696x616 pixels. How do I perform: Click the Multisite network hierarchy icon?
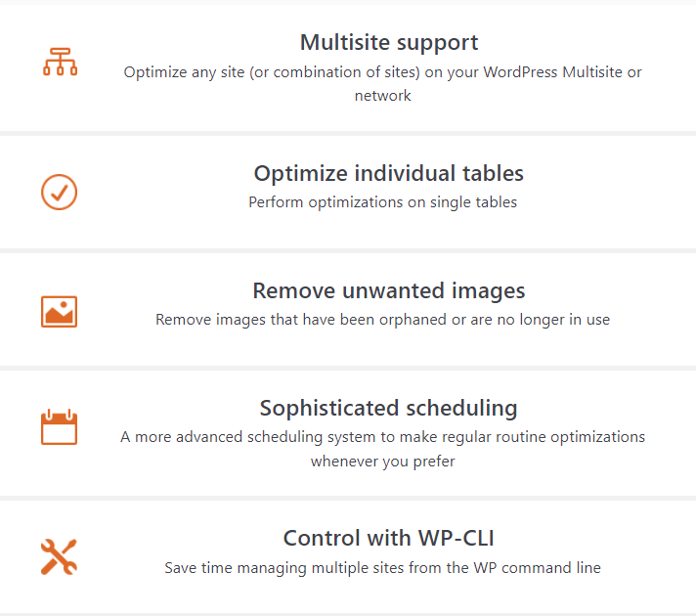tap(60, 62)
